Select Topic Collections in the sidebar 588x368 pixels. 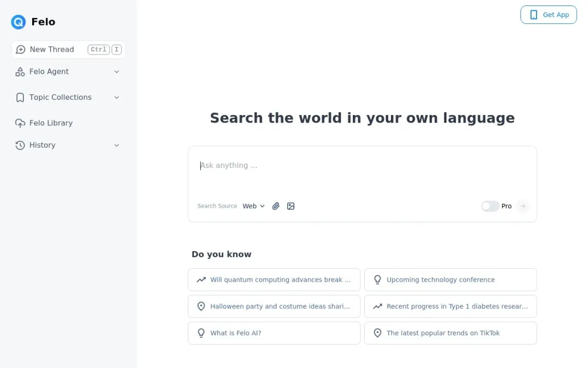(x=68, y=98)
